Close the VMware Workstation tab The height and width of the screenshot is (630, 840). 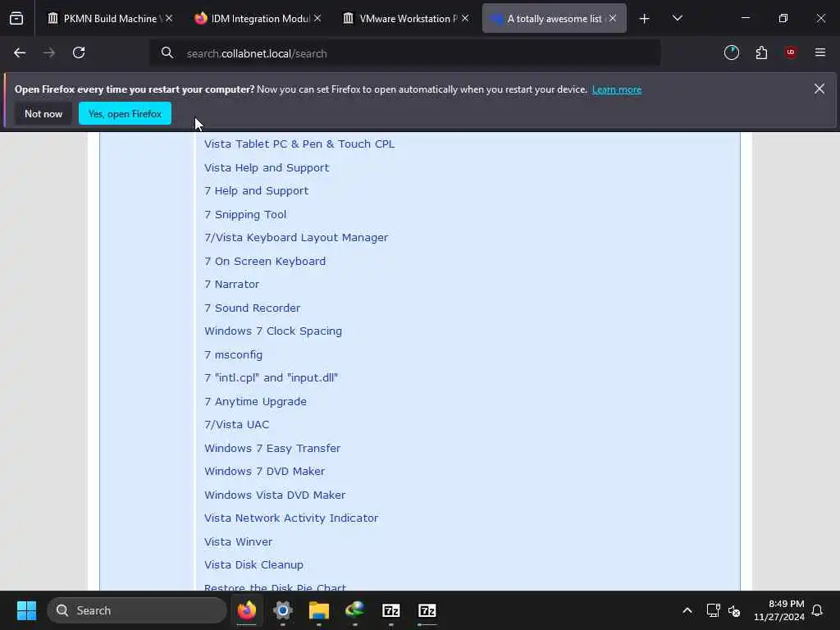point(465,18)
